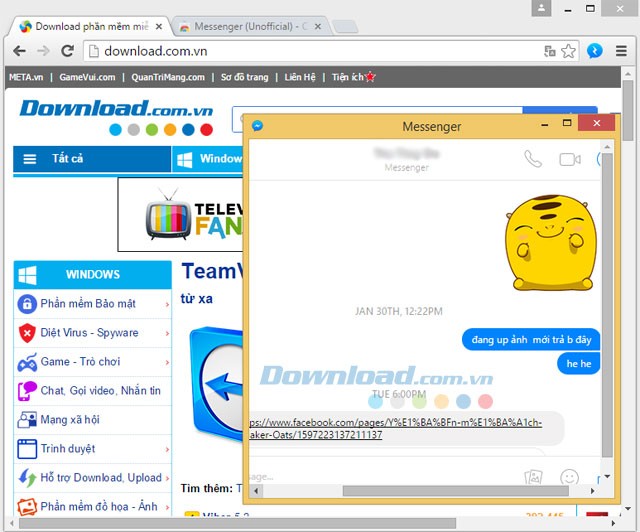Click the Chat phone bubble icon in sidebar
Viewport: 640px width, 532px height.
point(27,391)
